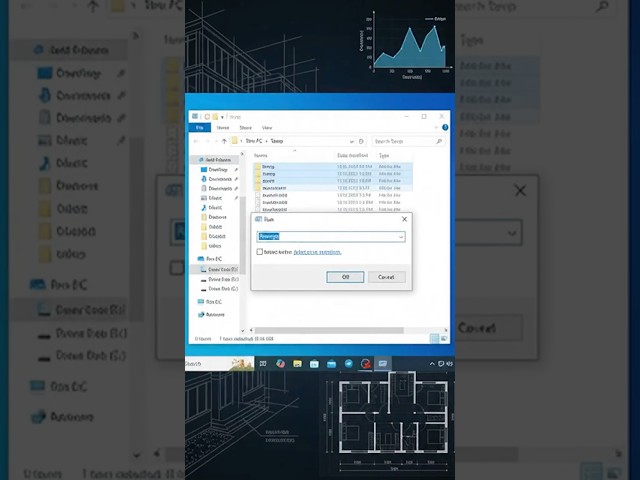Click the navigation pane vertical scrollbar
The height and width of the screenshot is (480, 640).
[242, 235]
